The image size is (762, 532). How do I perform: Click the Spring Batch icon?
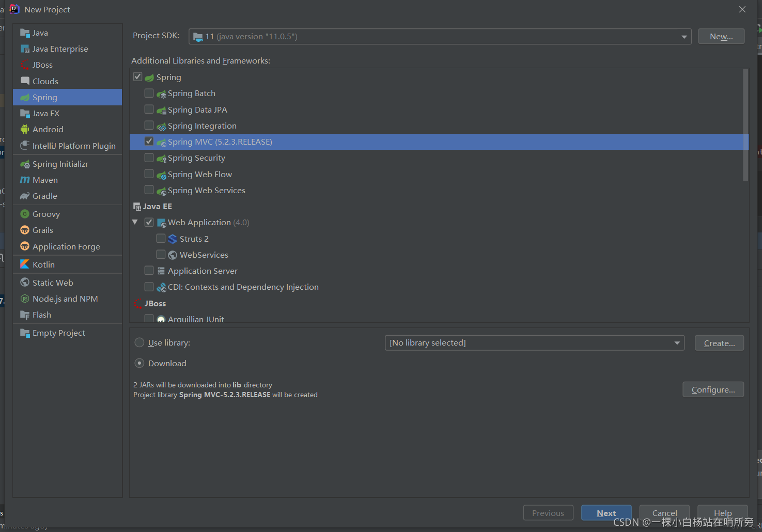coord(161,93)
